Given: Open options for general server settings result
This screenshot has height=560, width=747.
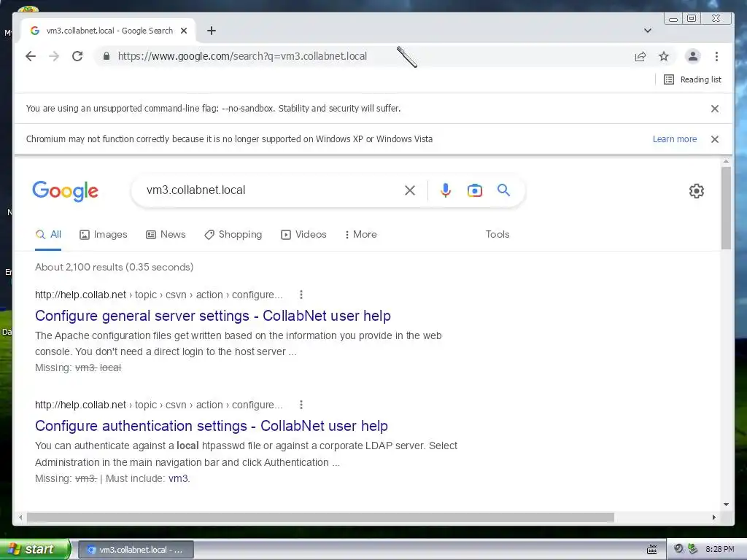Looking at the screenshot, I should coord(301,295).
